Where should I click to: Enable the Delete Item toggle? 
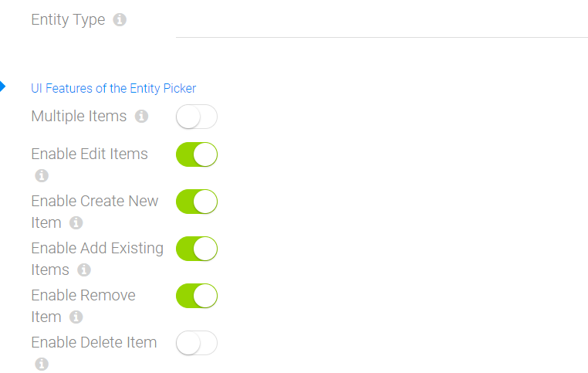tap(197, 343)
